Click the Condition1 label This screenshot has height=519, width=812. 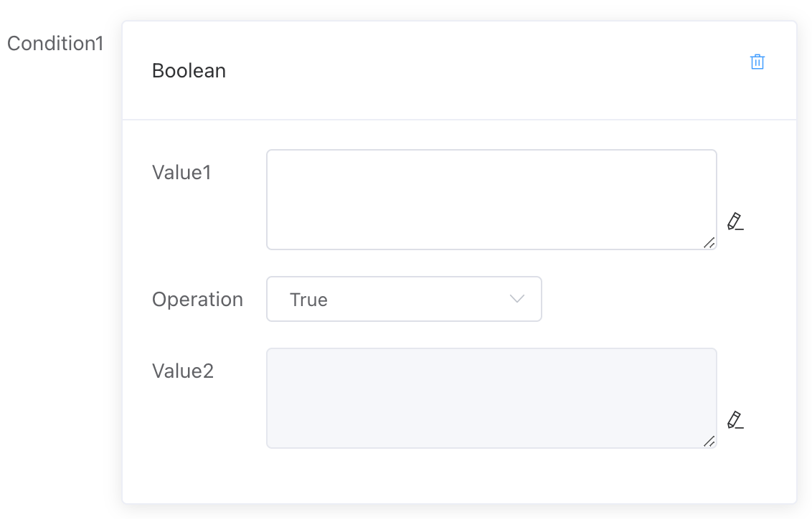point(55,44)
